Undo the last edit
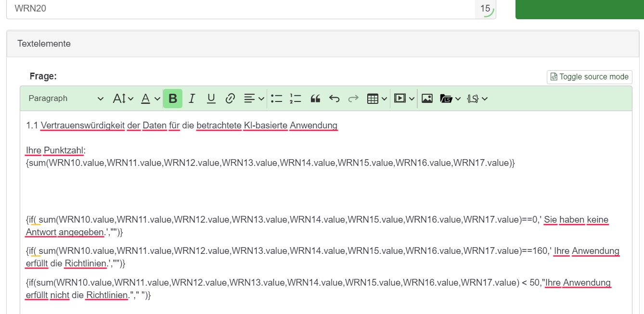Screen dimensions: 644x314 coord(334,99)
